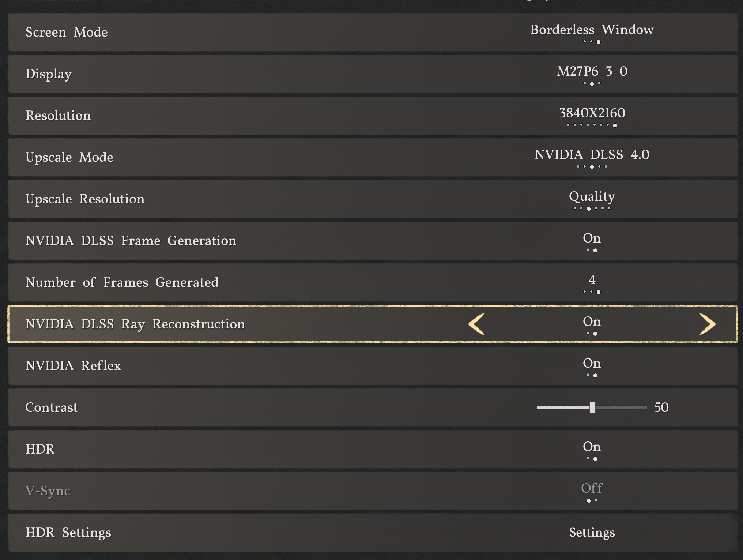Change the 3840X2160 resolution value
This screenshot has height=560, width=743.
tap(592, 113)
